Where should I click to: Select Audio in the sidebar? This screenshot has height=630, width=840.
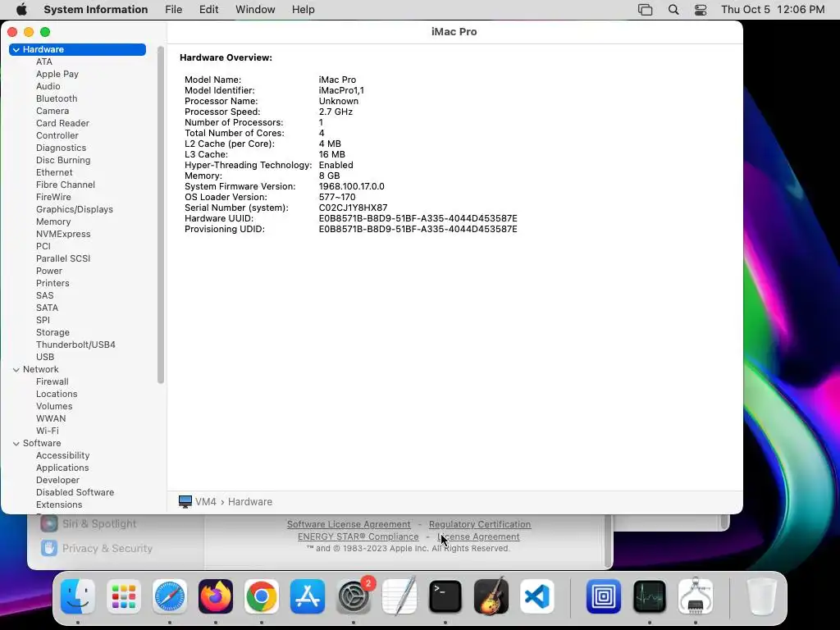(48, 86)
